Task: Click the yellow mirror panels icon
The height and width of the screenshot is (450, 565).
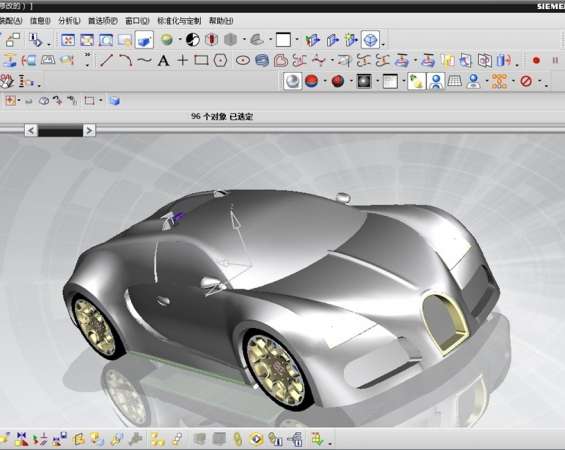Action: (447, 61)
